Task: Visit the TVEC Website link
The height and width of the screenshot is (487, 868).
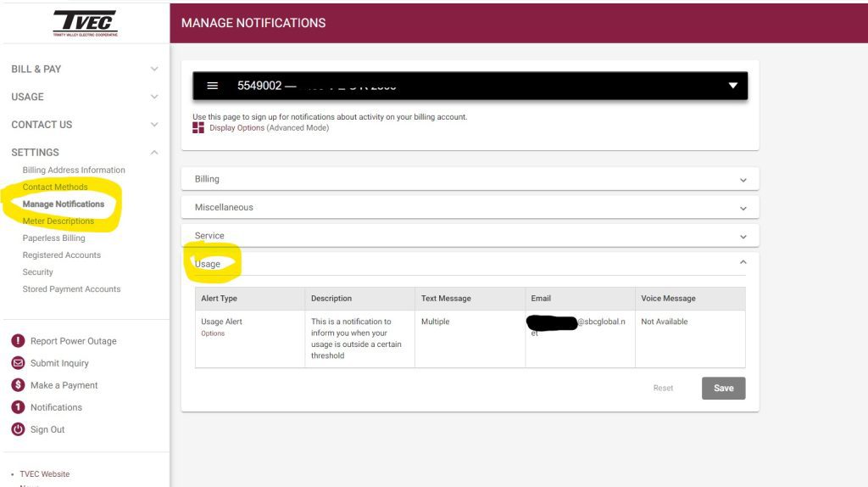Action: pyautogui.click(x=45, y=474)
